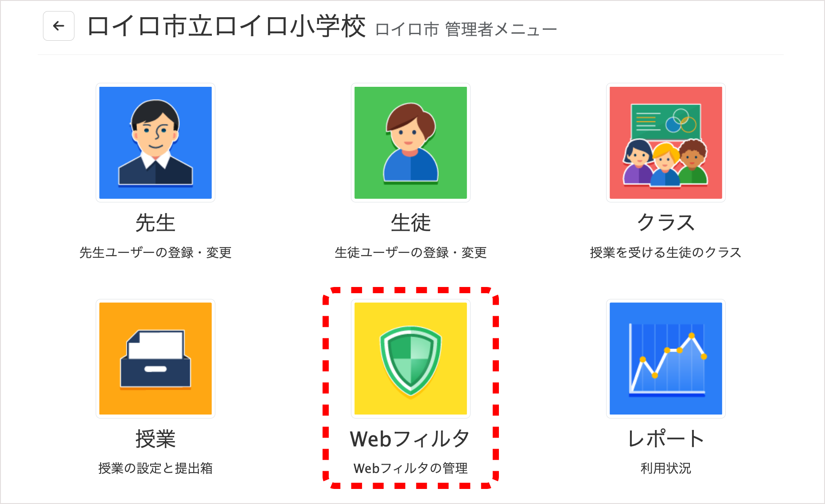Open the 授業 file drawer icon
This screenshot has width=825, height=504.
(x=156, y=359)
